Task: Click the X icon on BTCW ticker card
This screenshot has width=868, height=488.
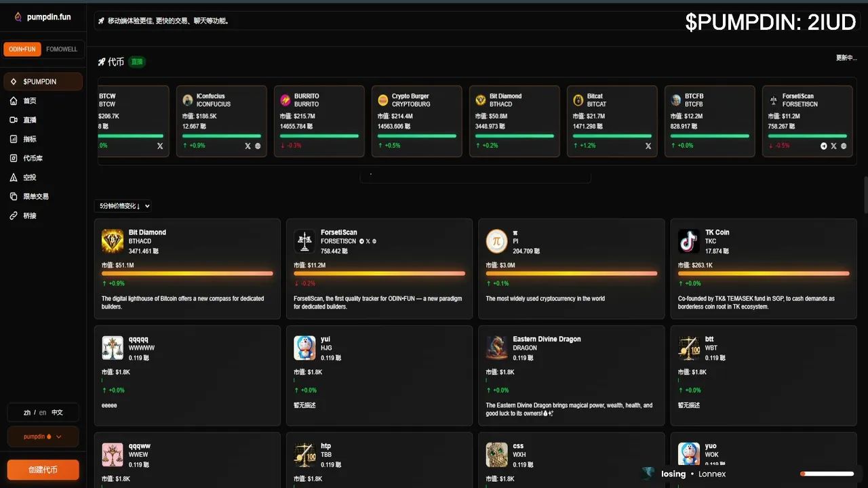Action: coord(160,146)
